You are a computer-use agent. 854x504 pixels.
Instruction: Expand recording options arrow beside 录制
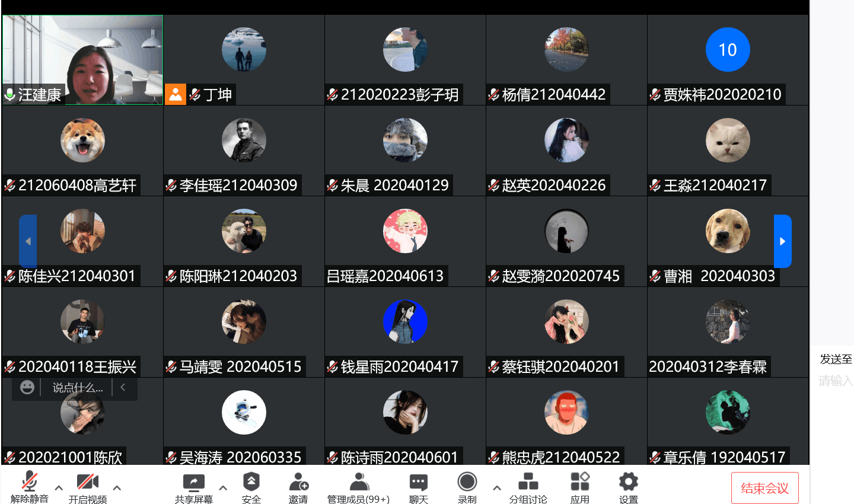(497, 488)
